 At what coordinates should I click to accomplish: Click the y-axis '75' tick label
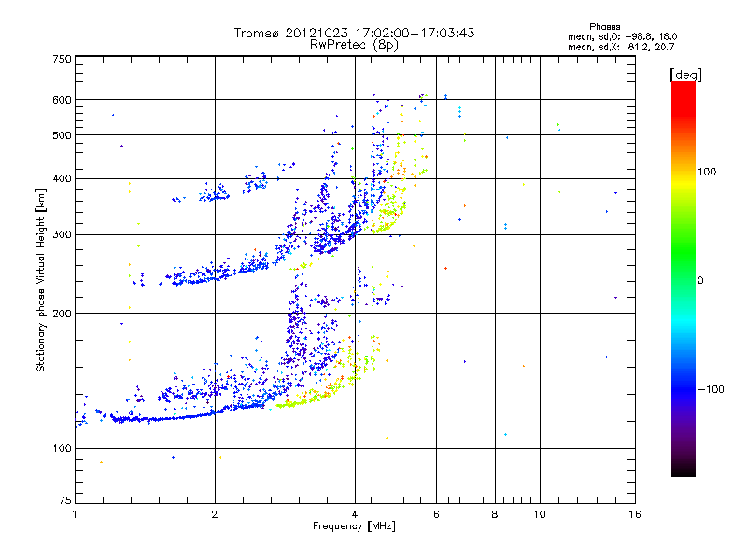tap(65, 500)
